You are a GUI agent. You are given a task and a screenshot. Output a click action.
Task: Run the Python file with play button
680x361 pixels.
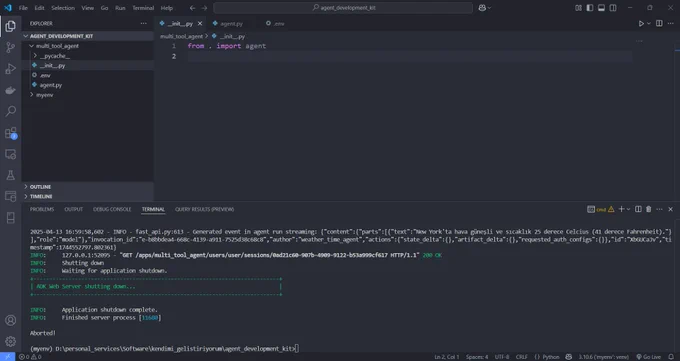(641, 23)
